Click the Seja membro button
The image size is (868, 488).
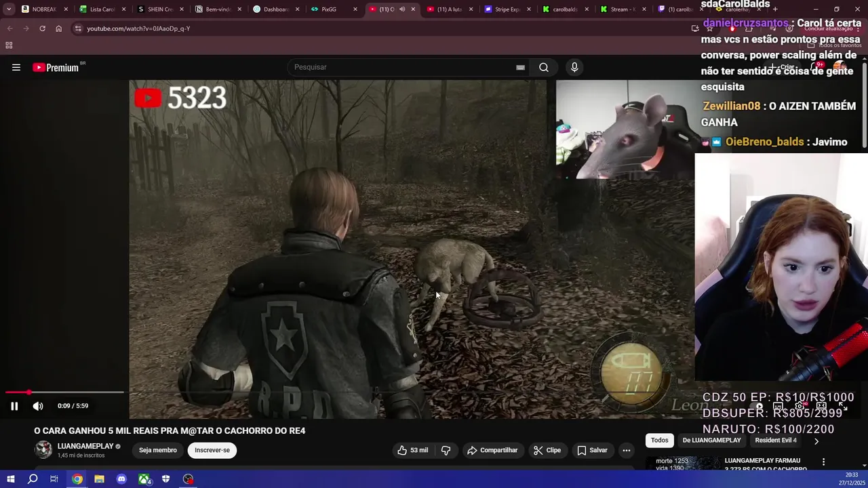point(158,450)
